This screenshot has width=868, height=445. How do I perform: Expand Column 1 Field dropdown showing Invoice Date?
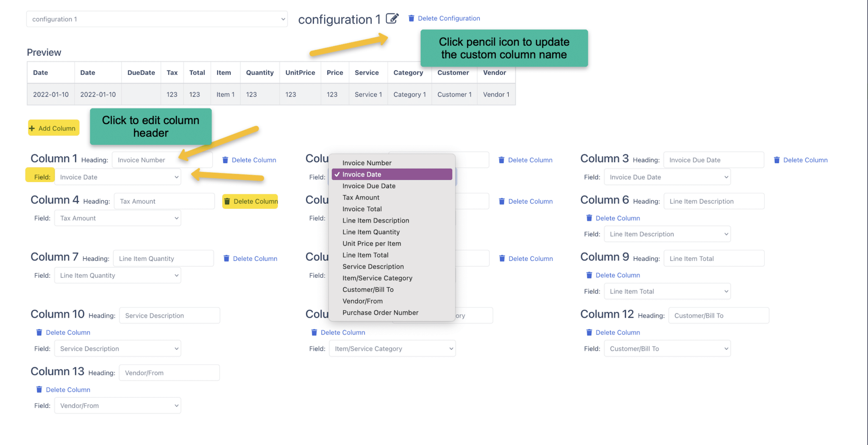[117, 177]
